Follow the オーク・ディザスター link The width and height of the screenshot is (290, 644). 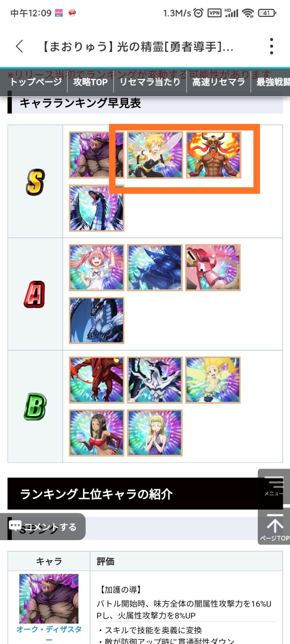point(49,634)
